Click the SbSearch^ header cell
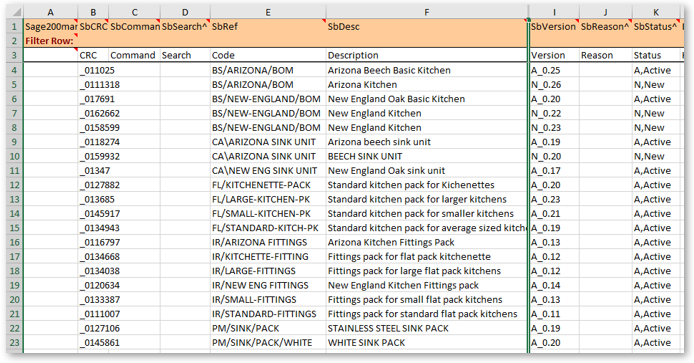This screenshot has height=363, width=694. [185, 27]
